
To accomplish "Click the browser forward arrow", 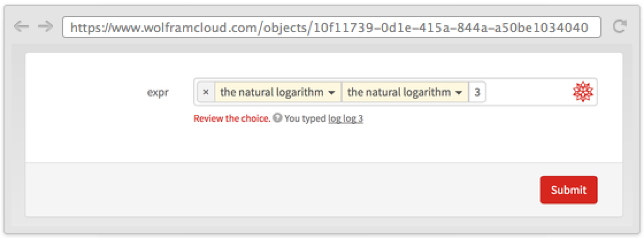I will point(45,27).
